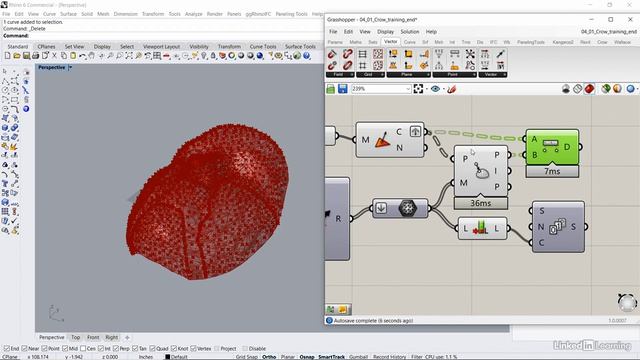Toggle SmartTrack in Rhino status bar

331,357
